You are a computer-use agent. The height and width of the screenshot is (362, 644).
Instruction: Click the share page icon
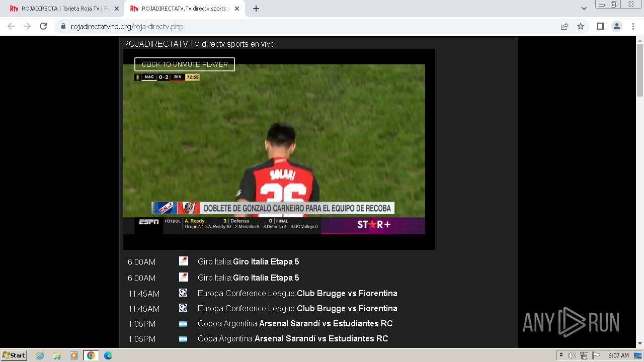click(x=565, y=26)
